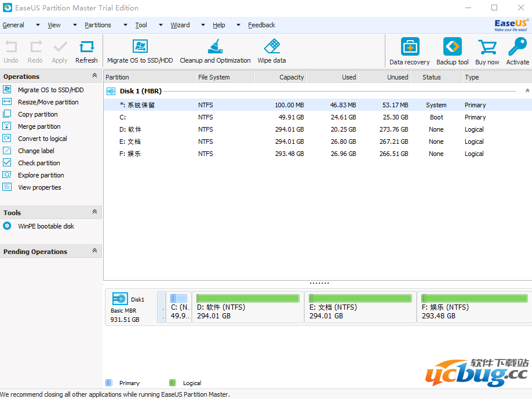The image size is (532, 399).
Task: Select the system reserved 100.00 MB partition row
Action: pos(318,105)
